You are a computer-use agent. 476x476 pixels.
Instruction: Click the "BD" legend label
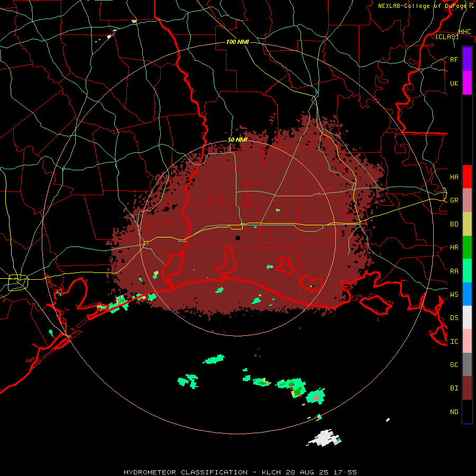pyautogui.click(x=454, y=224)
